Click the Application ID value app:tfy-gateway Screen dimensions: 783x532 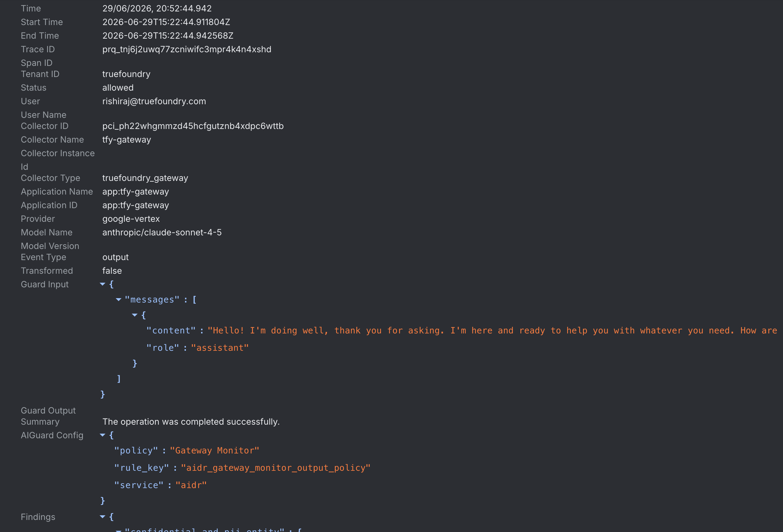tap(136, 205)
